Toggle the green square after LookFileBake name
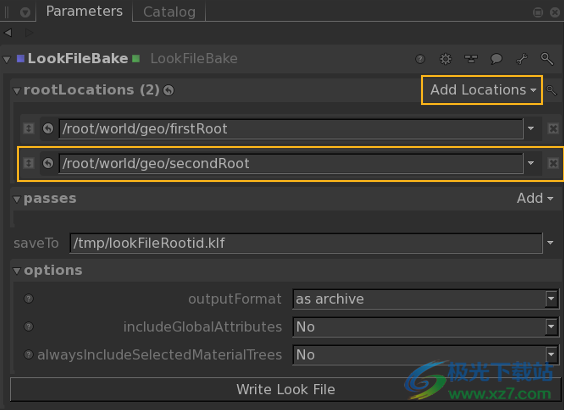 coord(136,58)
